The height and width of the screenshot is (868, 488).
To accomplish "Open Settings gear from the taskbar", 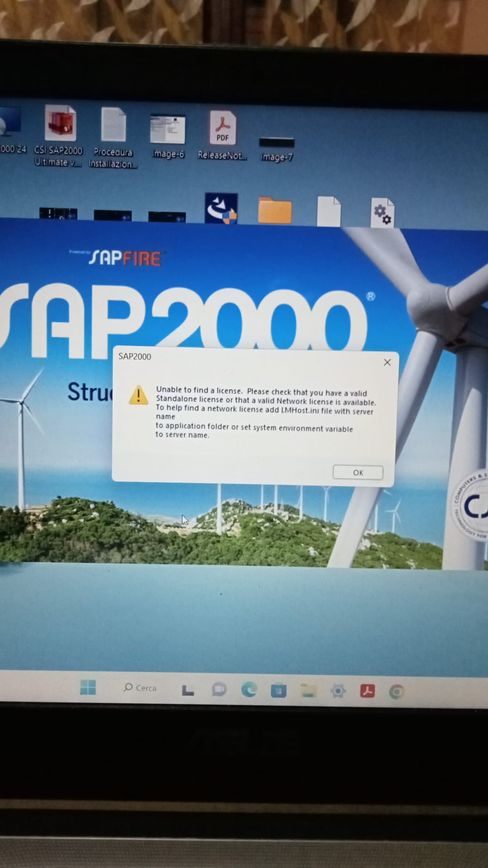I will 338,691.
